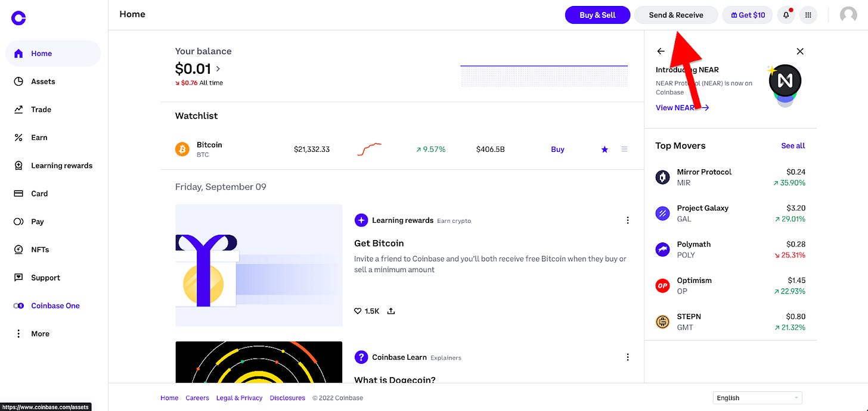Click the back arrow in NEAR panel

(661, 51)
